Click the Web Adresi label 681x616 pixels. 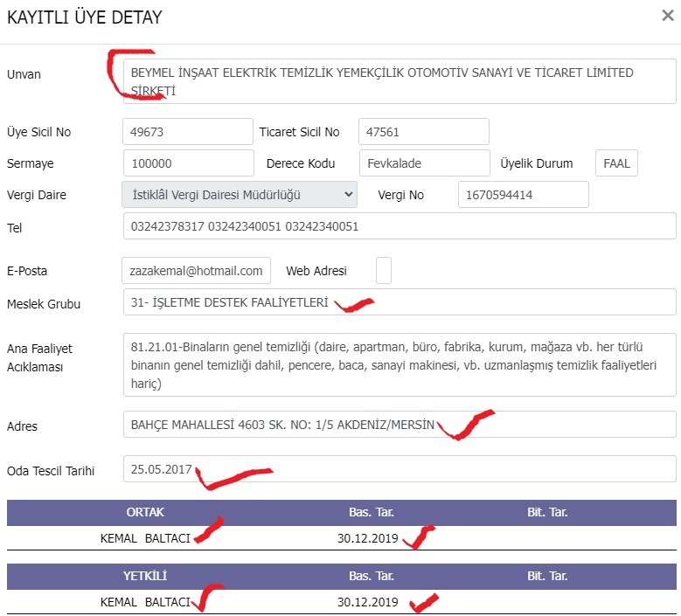[316, 271]
